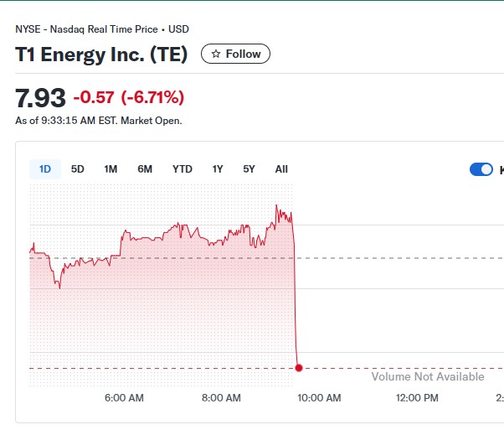Open the YTD chart view
The image size is (504, 435).
(x=183, y=169)
